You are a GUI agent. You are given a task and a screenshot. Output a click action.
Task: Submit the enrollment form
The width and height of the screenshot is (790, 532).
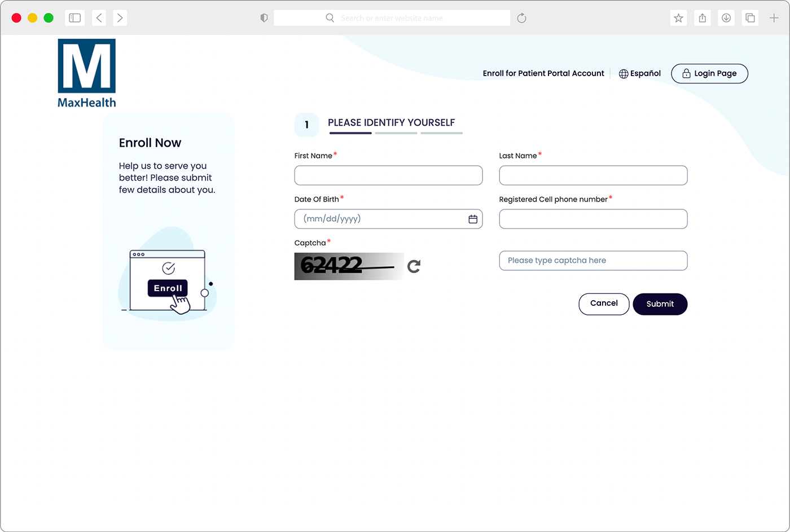tap(660, 304)
